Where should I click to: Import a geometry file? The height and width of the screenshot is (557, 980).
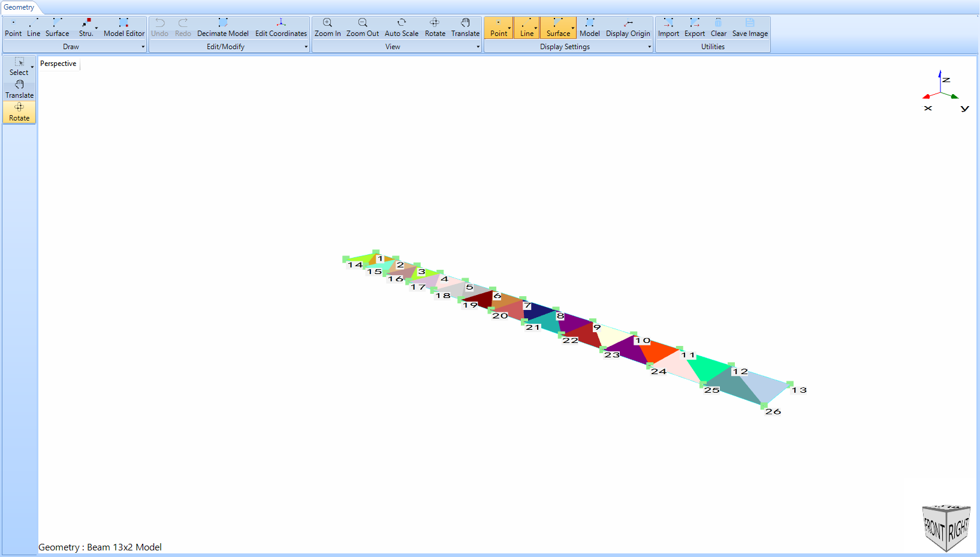point(668,28)
